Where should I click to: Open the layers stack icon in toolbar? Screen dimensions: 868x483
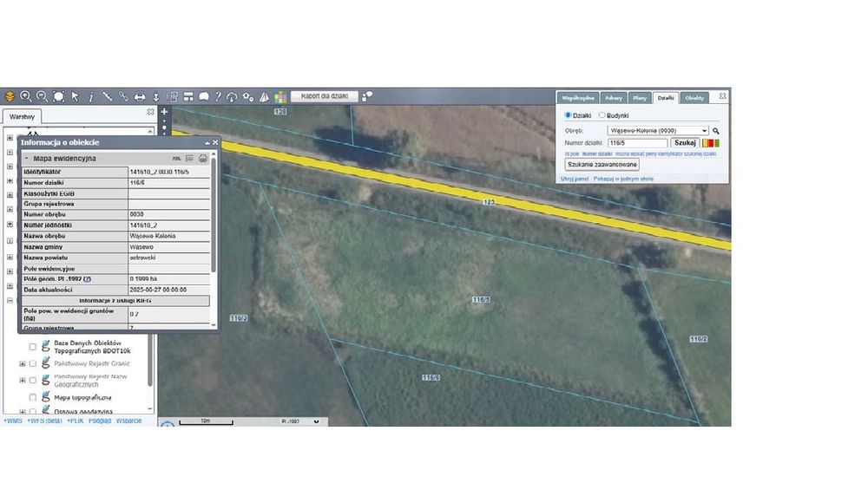pyautogui.click(x=10, y=96)
